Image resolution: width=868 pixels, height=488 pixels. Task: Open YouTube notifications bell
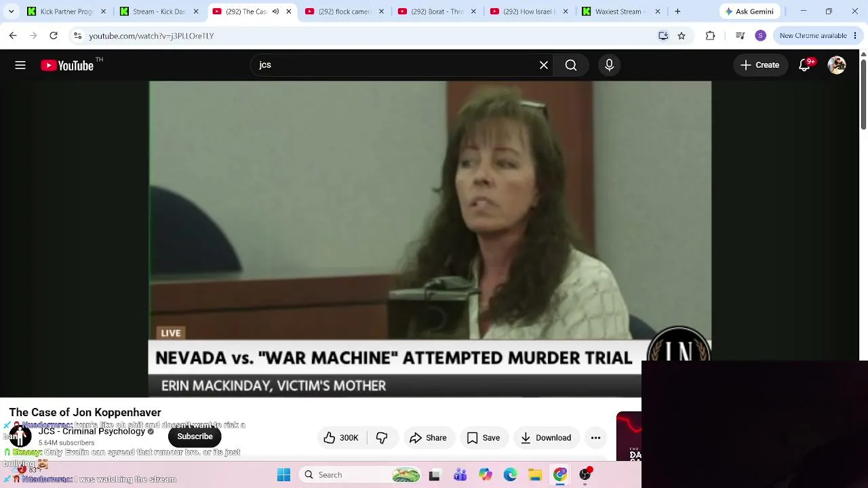(x=805, y=65)
